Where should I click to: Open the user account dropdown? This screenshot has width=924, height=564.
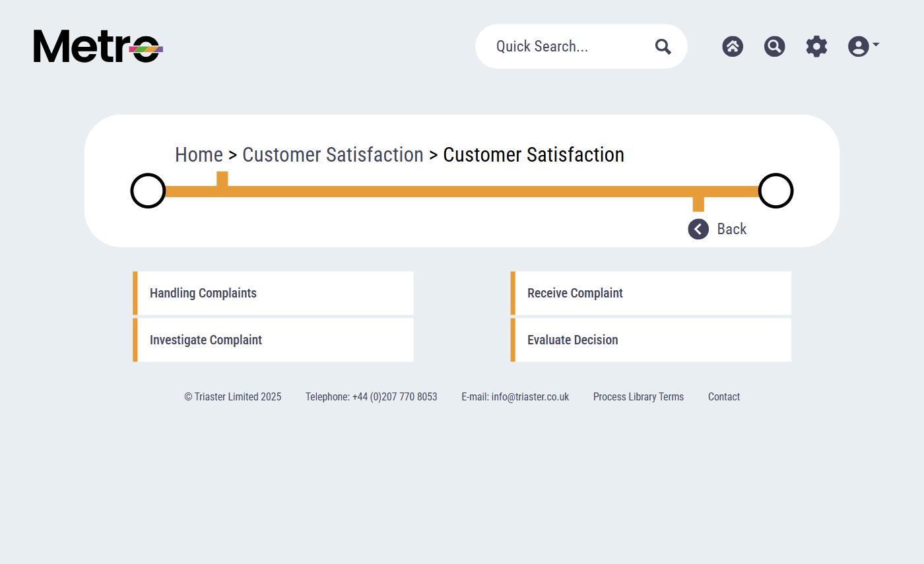tap(863, 46)
